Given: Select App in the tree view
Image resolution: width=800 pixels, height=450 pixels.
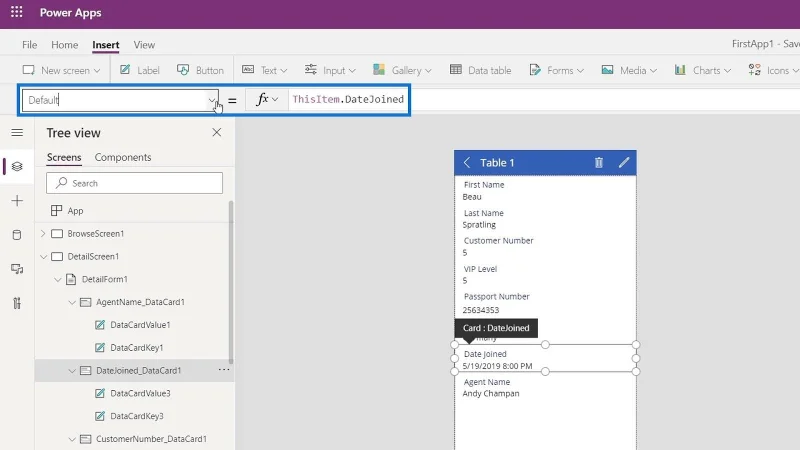Looking at the screenshot, I should point(75,211).
